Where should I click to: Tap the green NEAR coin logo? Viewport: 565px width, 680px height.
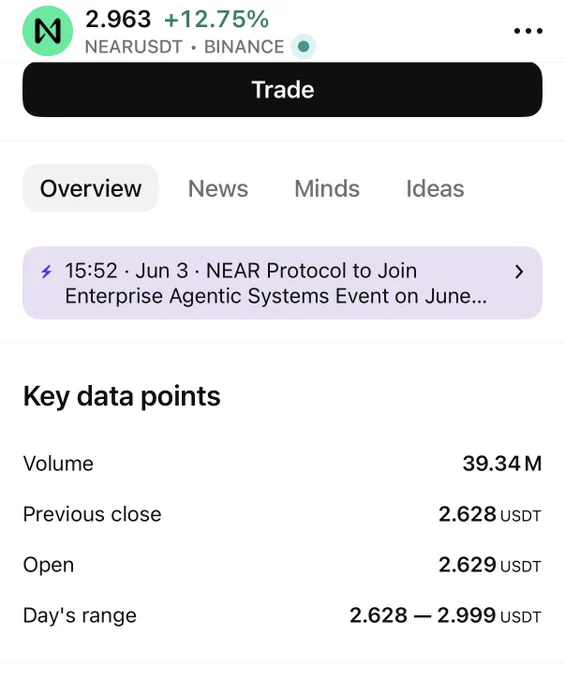coord(48,31)
